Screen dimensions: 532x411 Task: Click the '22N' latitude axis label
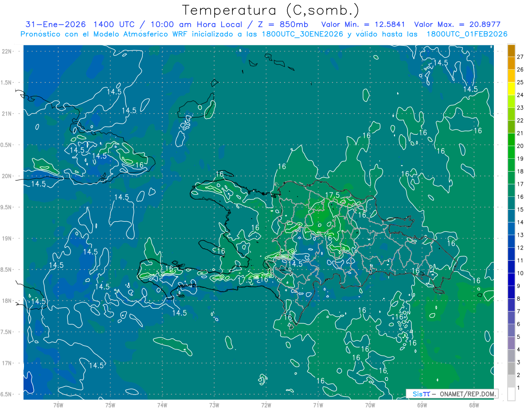[7, 51]
